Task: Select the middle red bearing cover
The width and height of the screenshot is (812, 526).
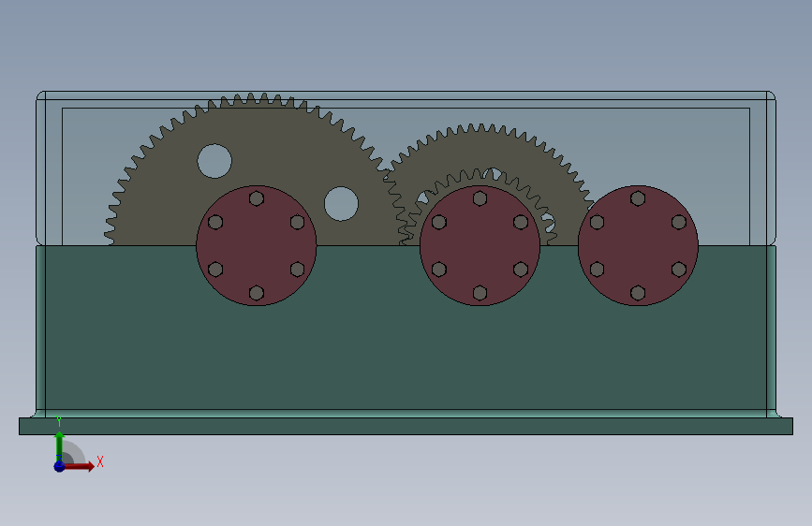Action: pyautogui.click(x=480, y=246)
